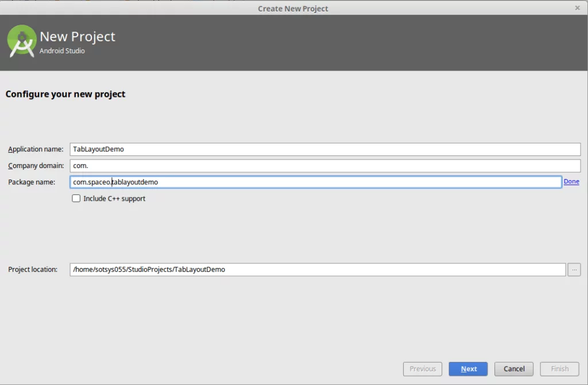Image resolution: width=588 pixels, height=385 pixels.
Task: Click the Configure your new project heading
Action: 65,94
